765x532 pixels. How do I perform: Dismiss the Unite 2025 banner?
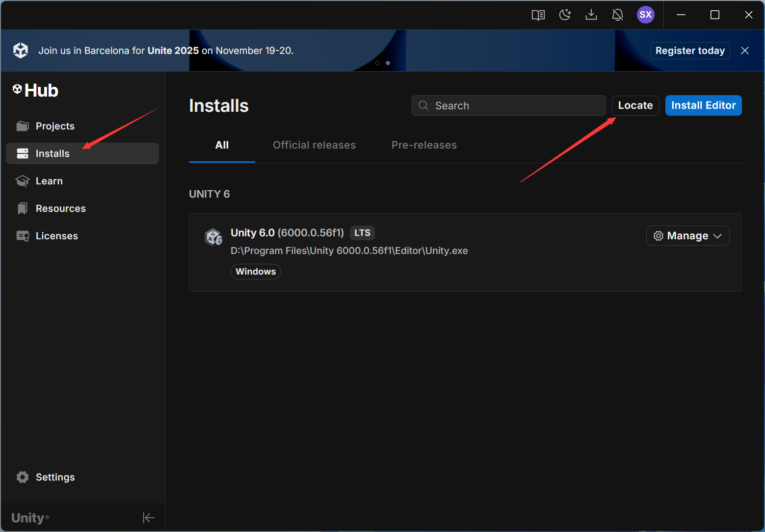click(745, 51)
